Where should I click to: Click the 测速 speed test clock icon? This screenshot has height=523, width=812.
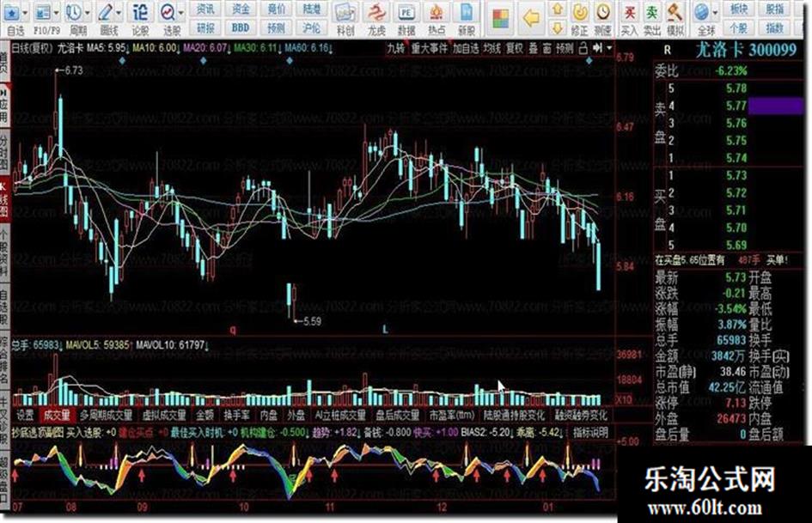pos(603,12)
